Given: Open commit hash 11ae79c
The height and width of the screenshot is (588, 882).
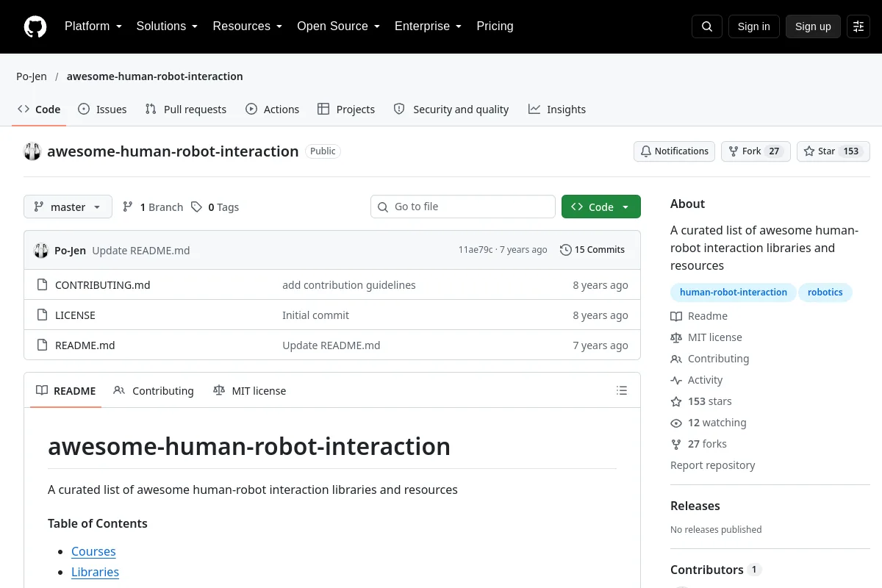Looking at the screenshot, I should click(476, 250).
